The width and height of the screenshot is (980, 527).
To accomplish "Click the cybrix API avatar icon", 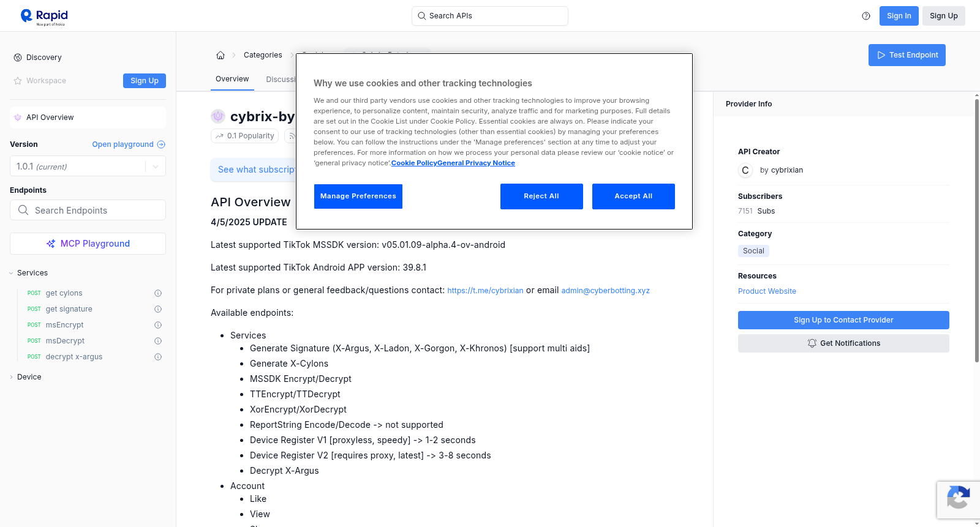I will [218, 116].
